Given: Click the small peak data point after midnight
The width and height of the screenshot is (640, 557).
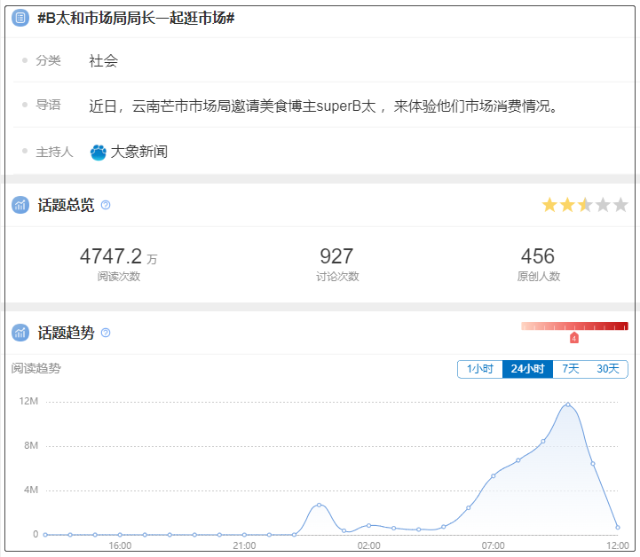Looking at the screenshot, I should point(319,505).
